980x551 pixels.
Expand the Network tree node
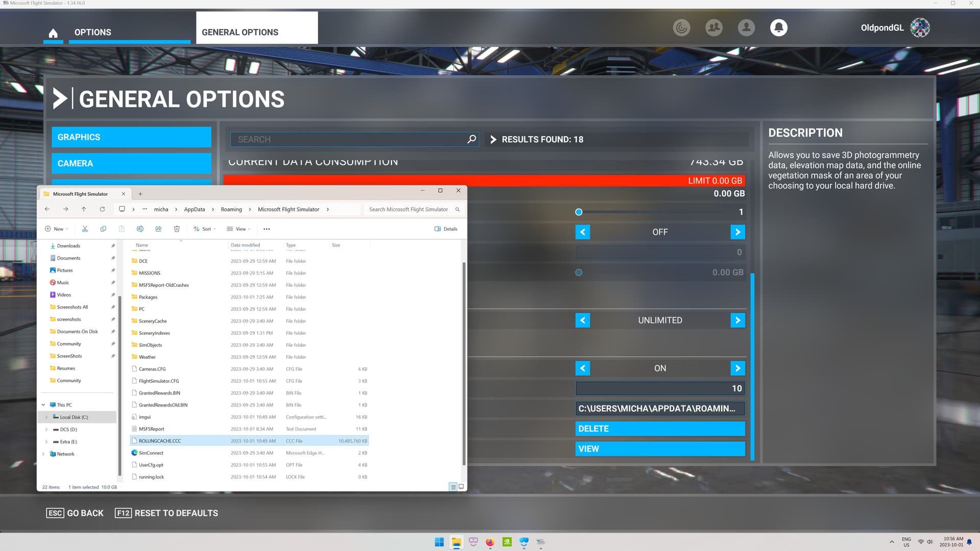coord(43,454)
